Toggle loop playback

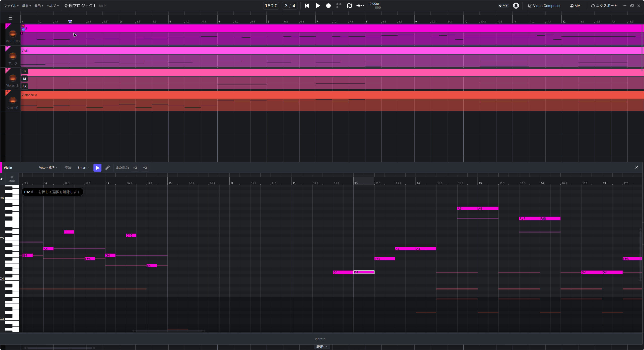point(349,6)
